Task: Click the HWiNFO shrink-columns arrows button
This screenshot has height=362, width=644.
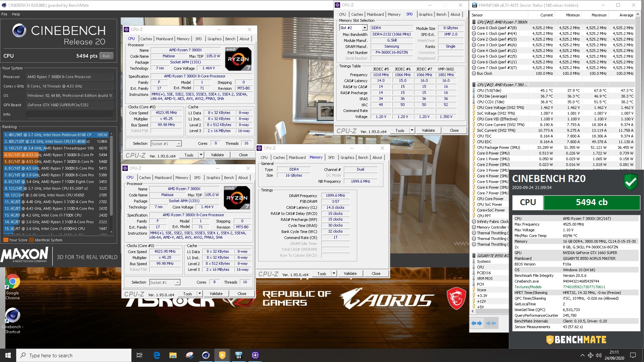Action: [491, 323]
